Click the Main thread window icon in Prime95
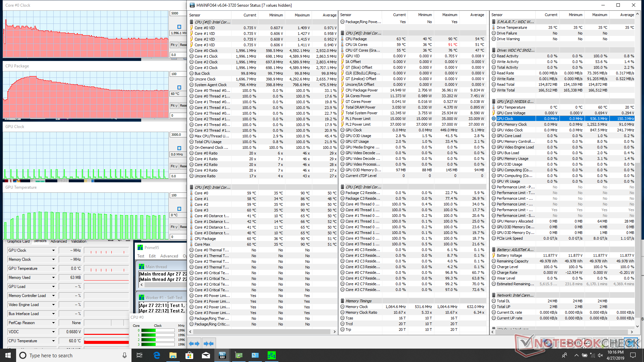Image resolution: width=644 pixels, height=362 pixels. 142,266
